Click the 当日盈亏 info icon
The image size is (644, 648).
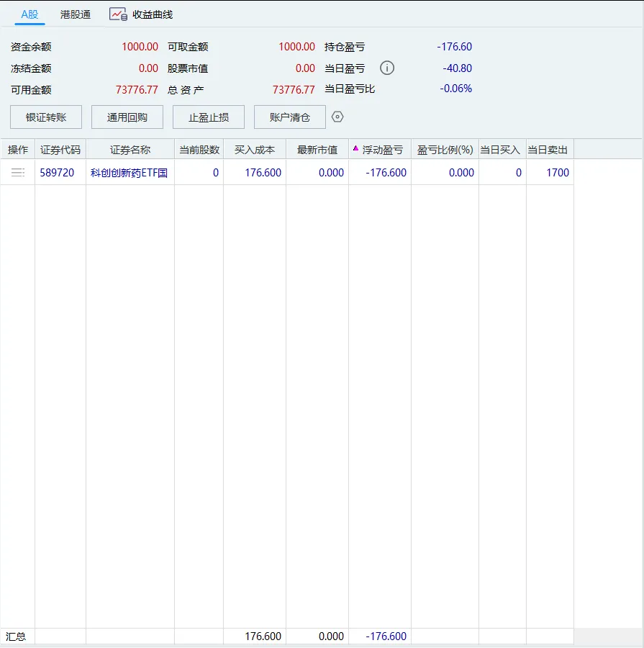[x=387, y=68]
